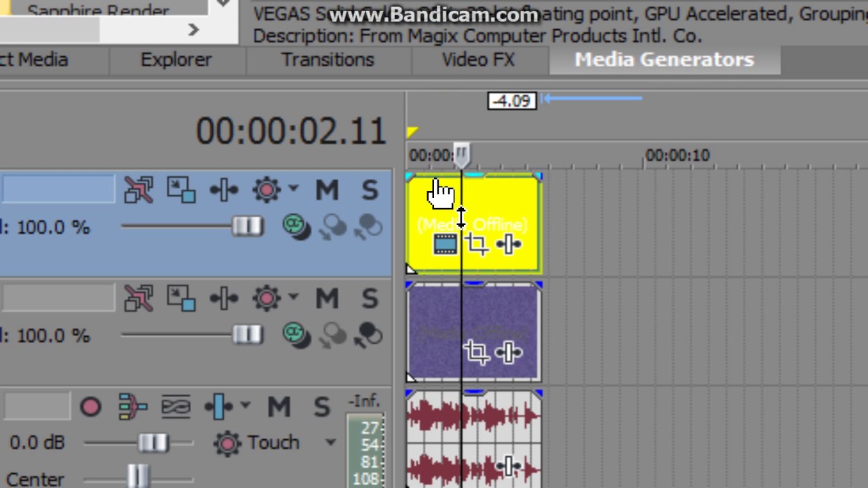The image size is (868, 488).
Task: Solo the audio track
Action: tap(321, 407)
